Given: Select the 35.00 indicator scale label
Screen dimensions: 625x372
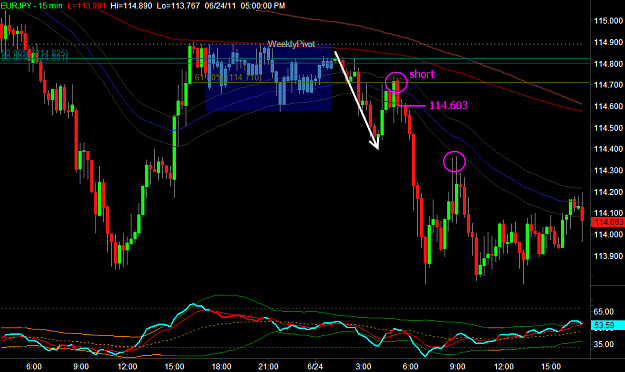Looking at the screenshot, I should tap(604, 344).
